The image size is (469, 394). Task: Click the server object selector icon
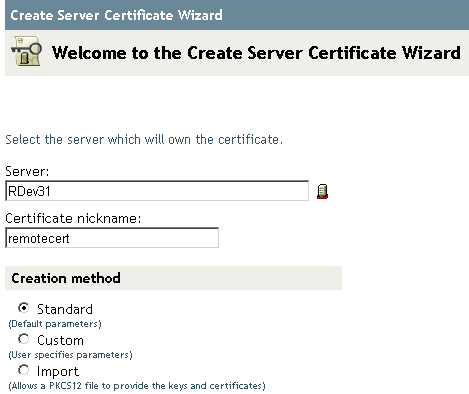point(322,192)
